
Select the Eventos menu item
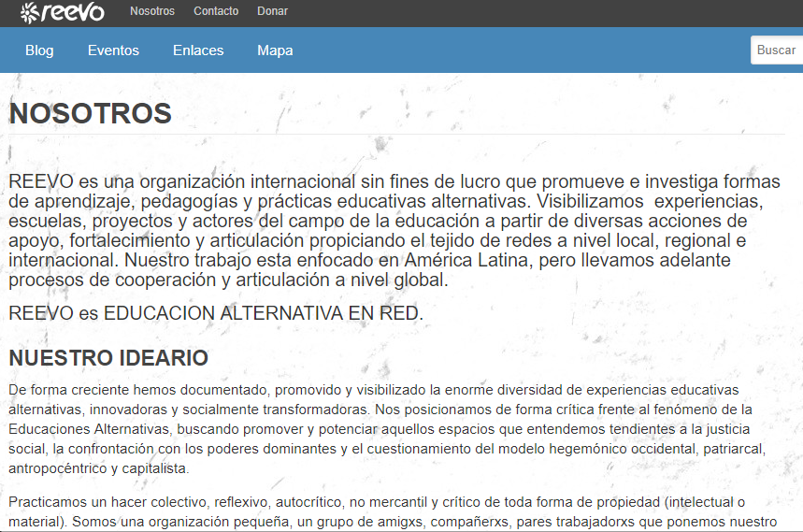tap(113, 50)
